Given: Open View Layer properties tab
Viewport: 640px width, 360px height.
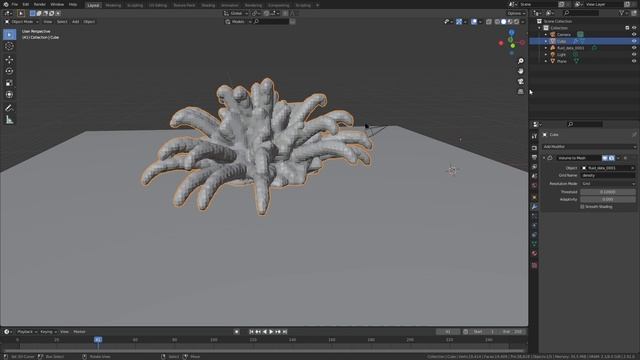Looking at the screenshot, I should tap(534, 167).
